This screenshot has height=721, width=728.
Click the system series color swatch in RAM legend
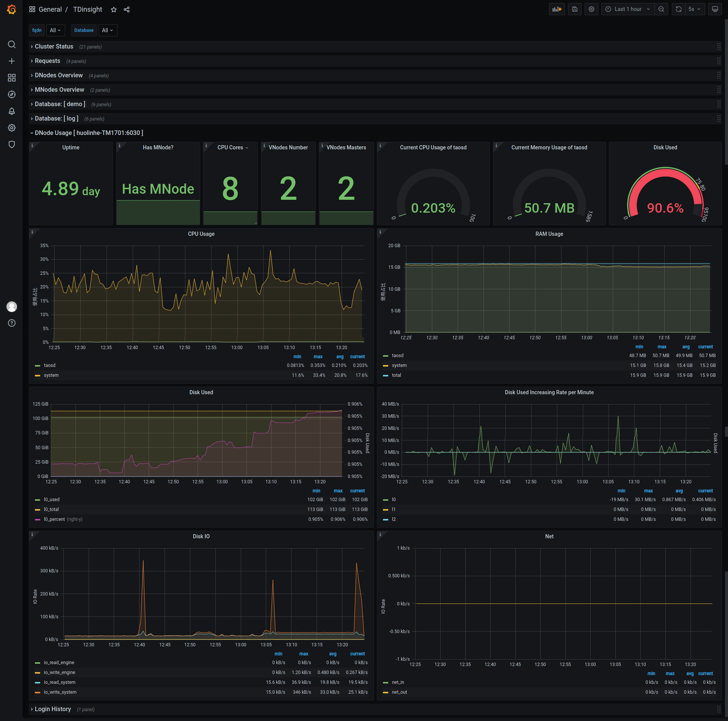coord(386,366)
